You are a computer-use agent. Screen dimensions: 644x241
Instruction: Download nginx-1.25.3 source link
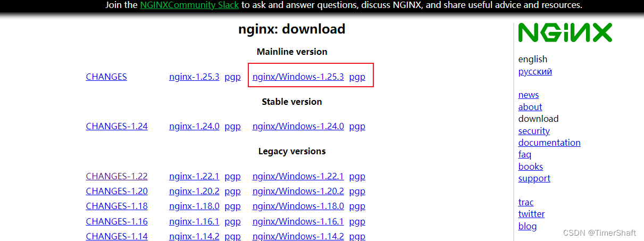pyautogui.click(x=194, y=77)
